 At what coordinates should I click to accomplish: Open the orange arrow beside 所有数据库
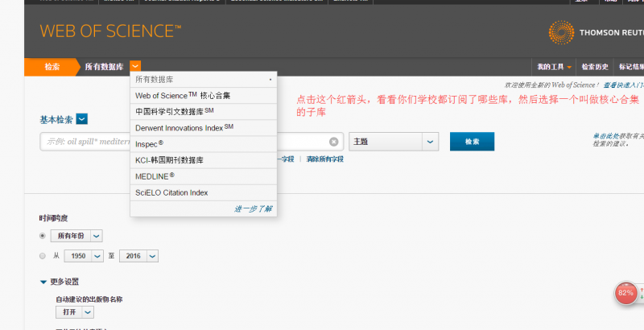[x=135, y=66]
